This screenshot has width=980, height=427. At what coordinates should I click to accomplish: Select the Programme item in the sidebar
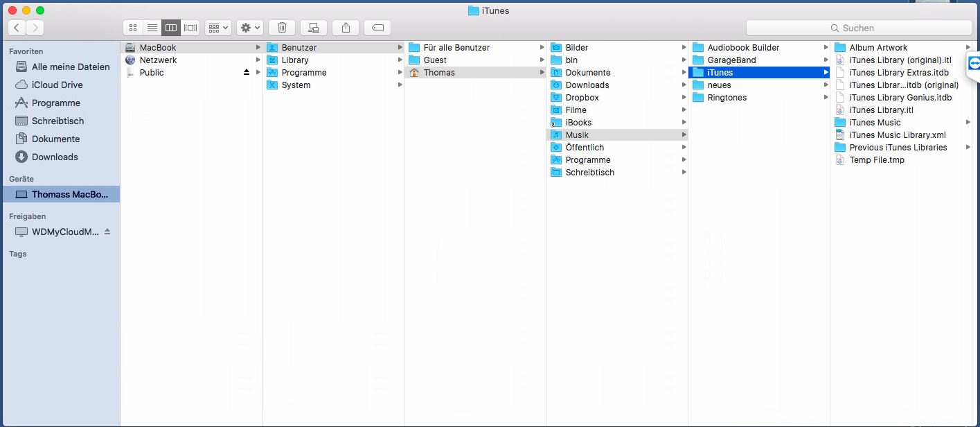[60, 103]
